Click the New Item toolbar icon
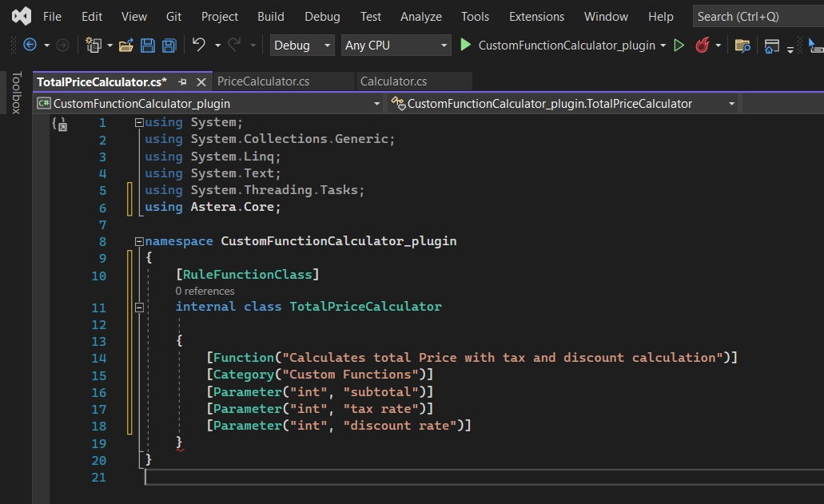This screenshot has height=504, width=824. pyautogui.click(x=94, y=46)
